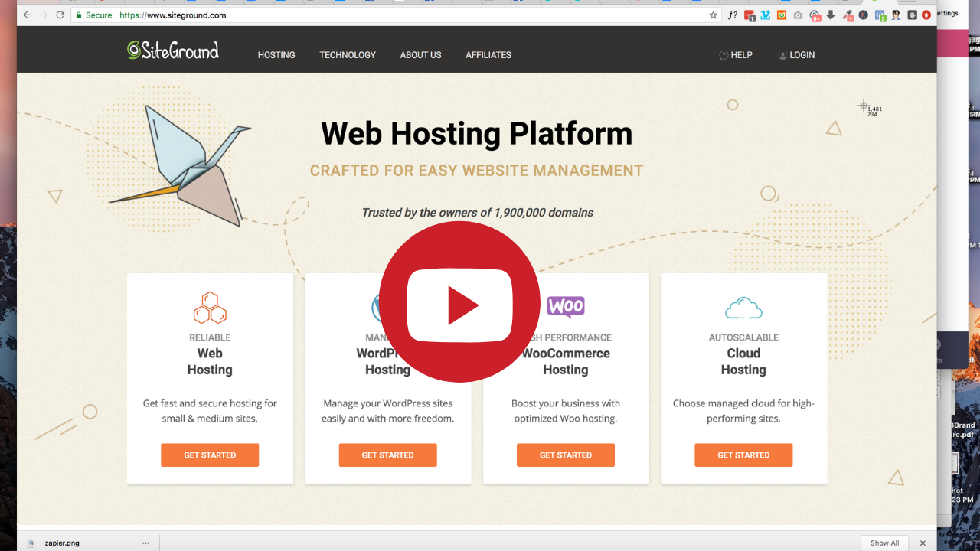Click the green Secure padlock icon
980x551 pixels.
click(x=78, y=15)
